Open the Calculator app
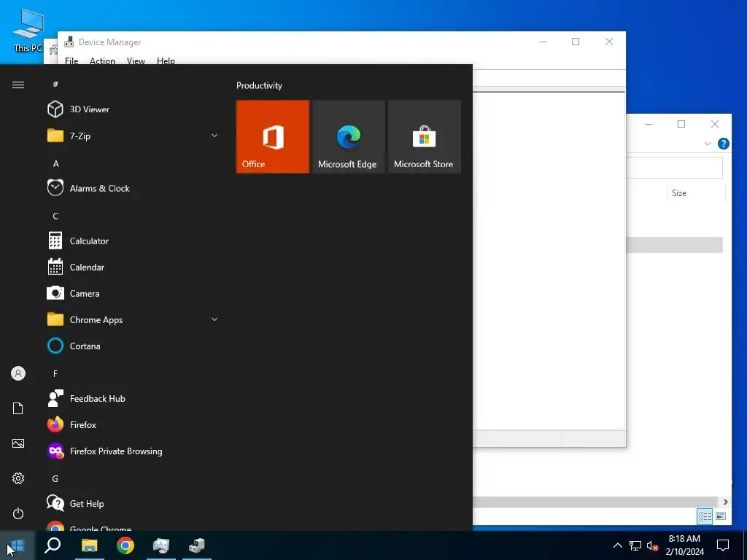The width and height of the screenshot is (747, 560). click(x=78, y=241)
